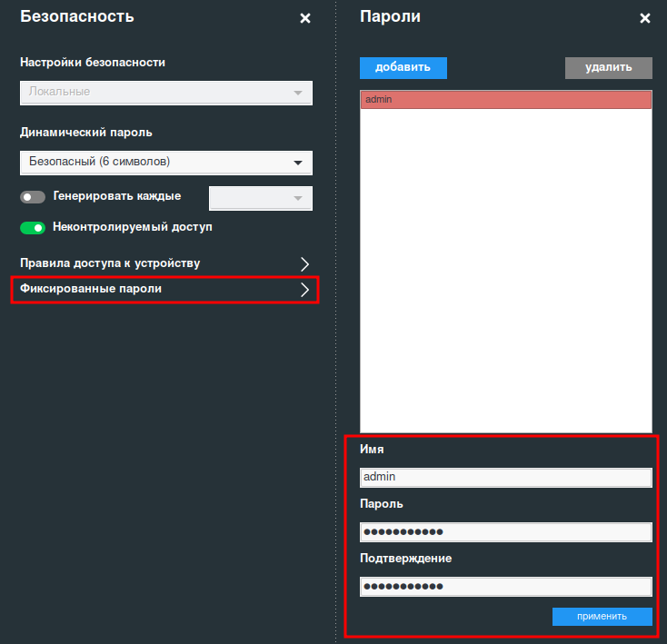The width and height of the screenshot is (667, 644).
Task: Open the Фиксированные пароли section
Action: click(91, 290)
